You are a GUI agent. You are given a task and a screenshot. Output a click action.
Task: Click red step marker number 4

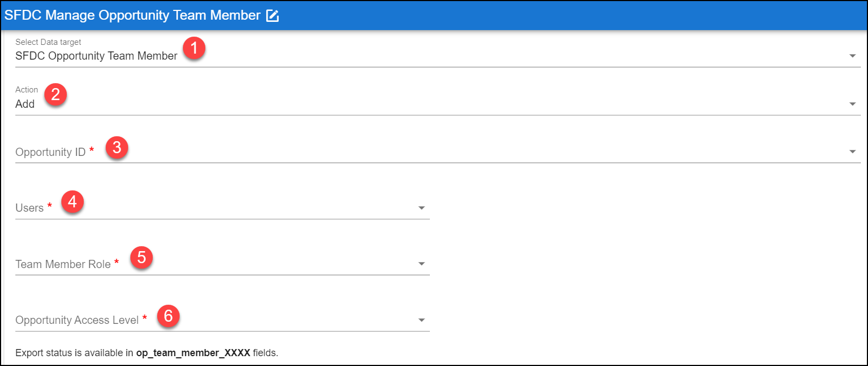[x=72, y=202]
